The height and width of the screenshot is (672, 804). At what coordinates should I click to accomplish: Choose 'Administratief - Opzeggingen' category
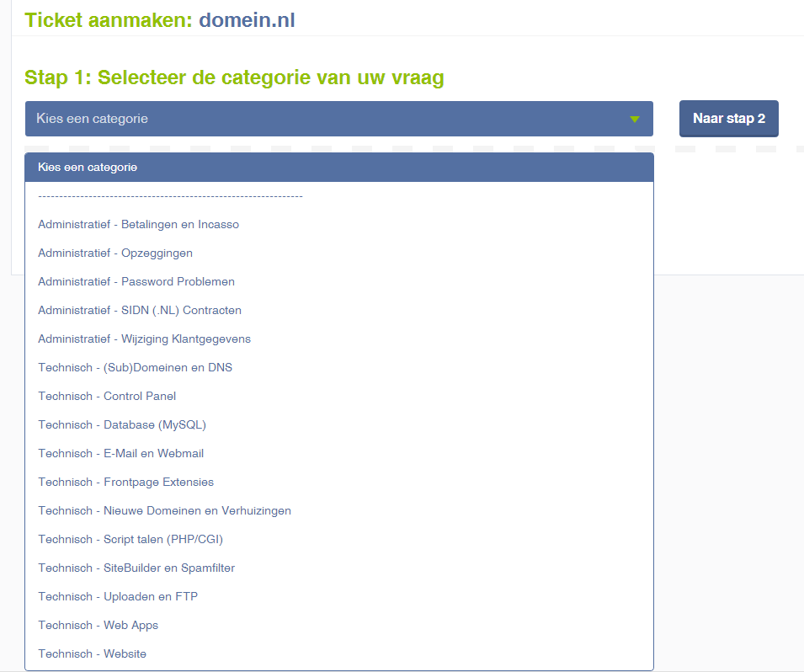coord(339,253)
